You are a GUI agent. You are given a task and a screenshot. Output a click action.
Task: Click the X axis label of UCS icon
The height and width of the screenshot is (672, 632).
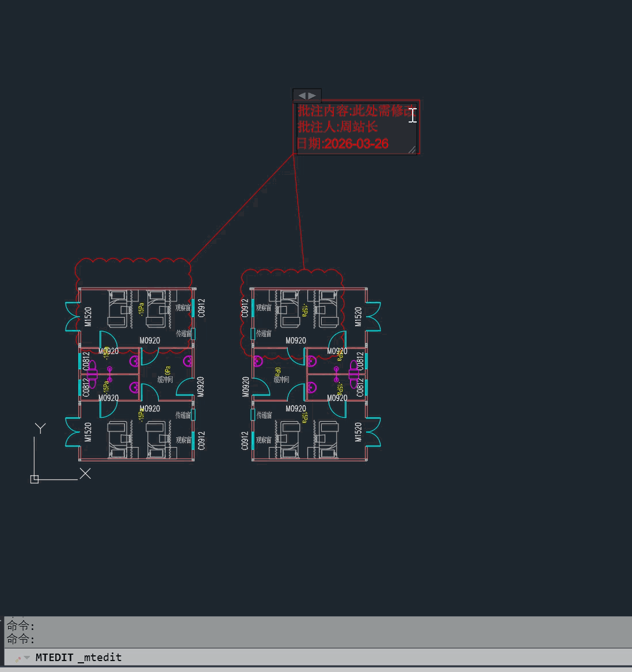point(85,474)
